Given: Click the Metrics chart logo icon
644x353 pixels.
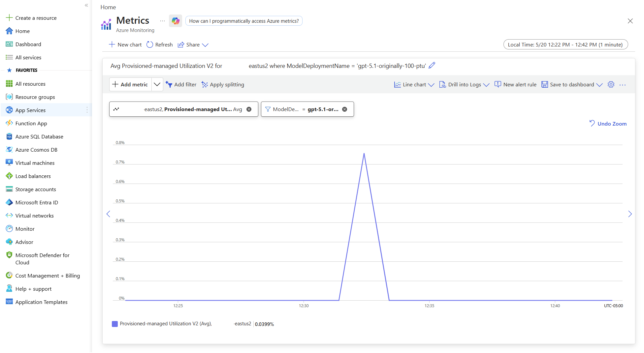Looking at the screenshot, I should (106, 24).
